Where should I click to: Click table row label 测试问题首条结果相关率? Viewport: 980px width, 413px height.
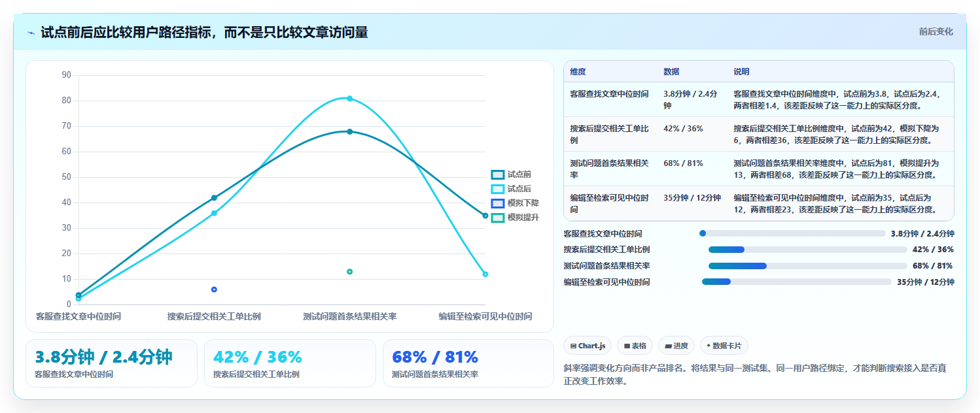[x=609, y=169]
